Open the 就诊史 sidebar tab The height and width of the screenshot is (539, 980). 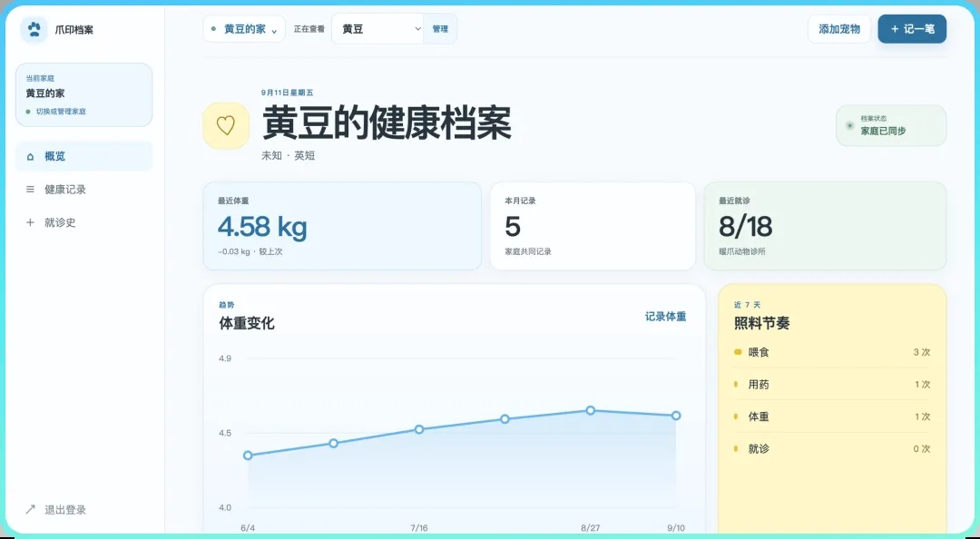[83, 222]
